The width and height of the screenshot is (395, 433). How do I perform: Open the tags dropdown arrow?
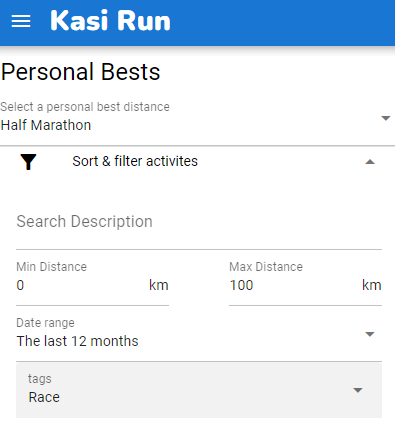(358, 390)
